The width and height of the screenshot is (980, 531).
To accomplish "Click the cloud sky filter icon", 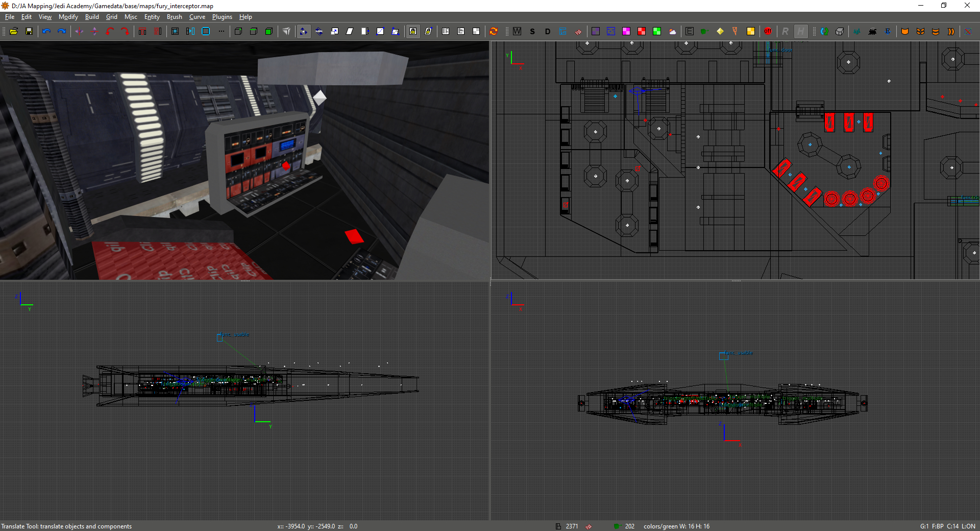I will click(x=672, y=31).
